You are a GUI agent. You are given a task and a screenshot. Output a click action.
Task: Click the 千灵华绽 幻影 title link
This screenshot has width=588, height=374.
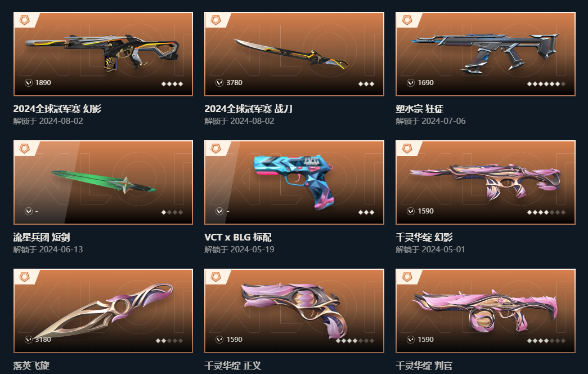tap(424, 237)
